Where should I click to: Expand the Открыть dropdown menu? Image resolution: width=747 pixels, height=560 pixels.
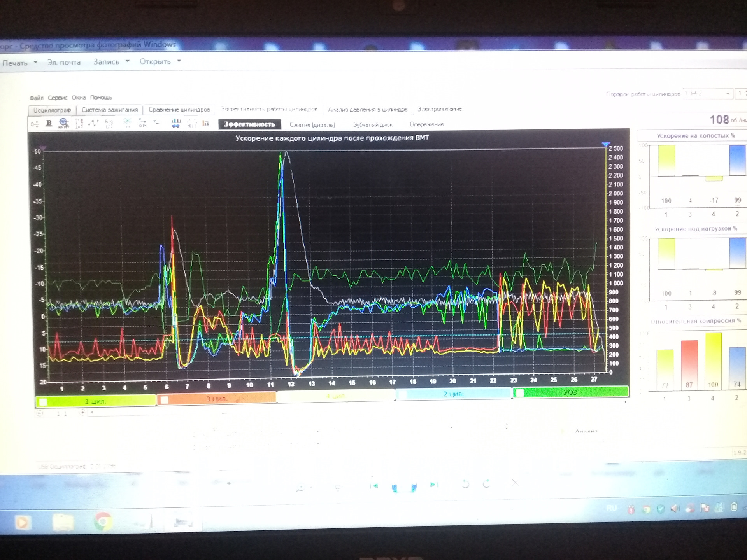(x=179, y=61)
